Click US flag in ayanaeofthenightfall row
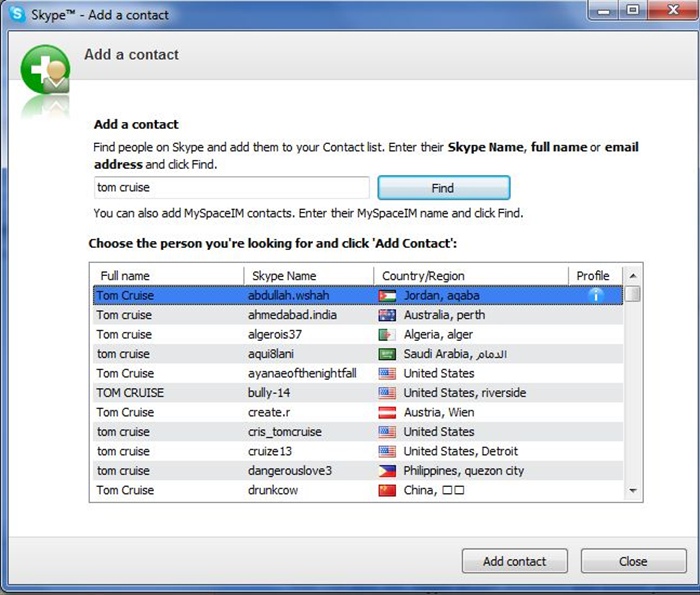Viewport: 700px width, 595px height. pos(387,374)
